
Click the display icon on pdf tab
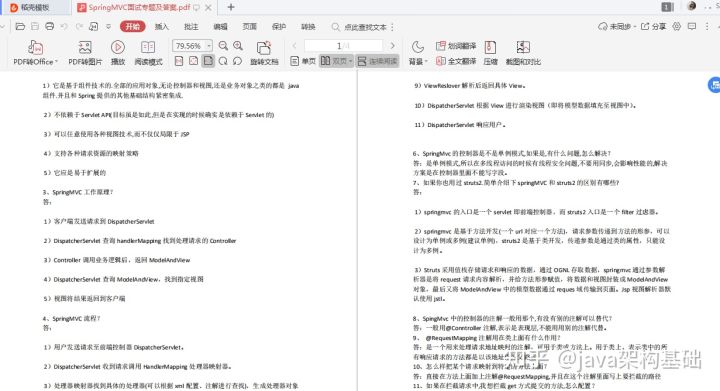(x=197, y=7)
